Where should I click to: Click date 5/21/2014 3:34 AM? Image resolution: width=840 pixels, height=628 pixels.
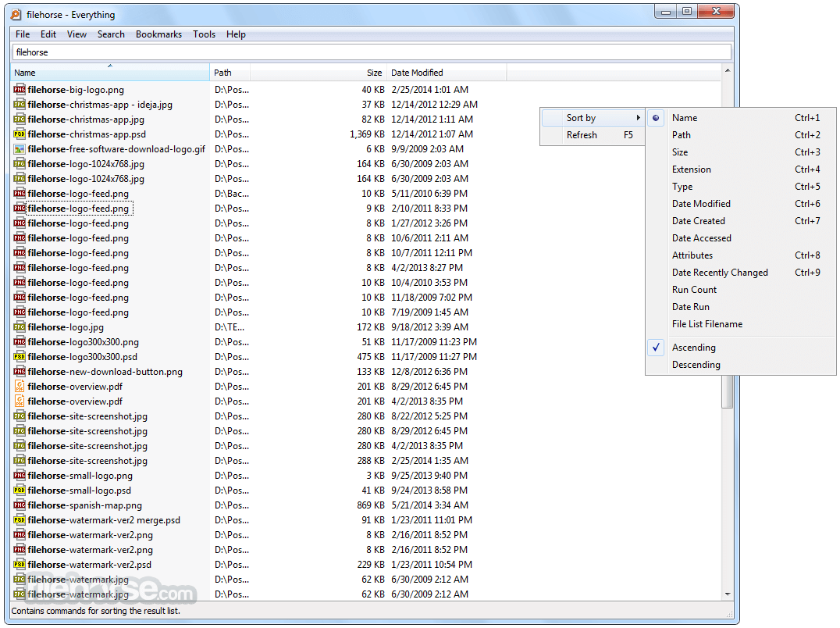pos(429,505)
